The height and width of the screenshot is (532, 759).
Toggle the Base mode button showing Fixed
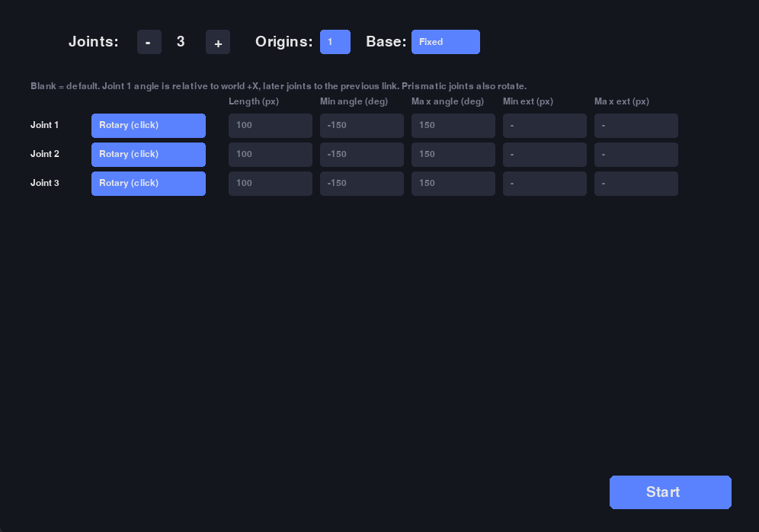tap(445, 42)
